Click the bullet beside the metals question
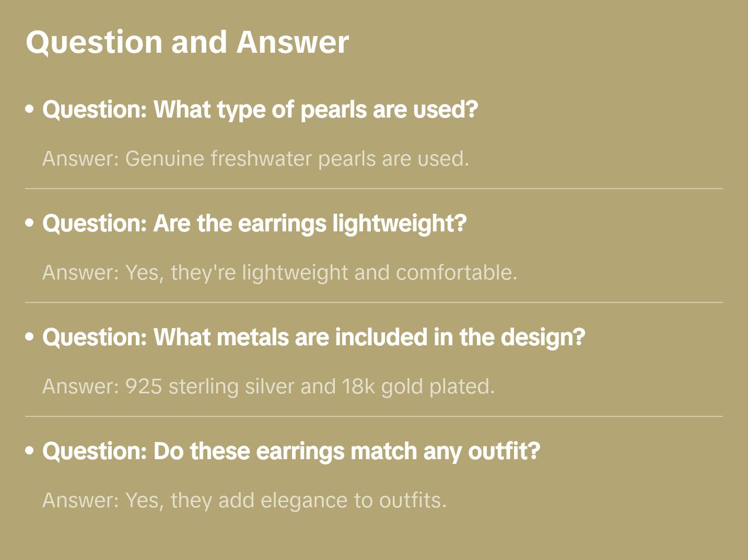The width and height of the screenshot is (748, 560). [30, 337]
